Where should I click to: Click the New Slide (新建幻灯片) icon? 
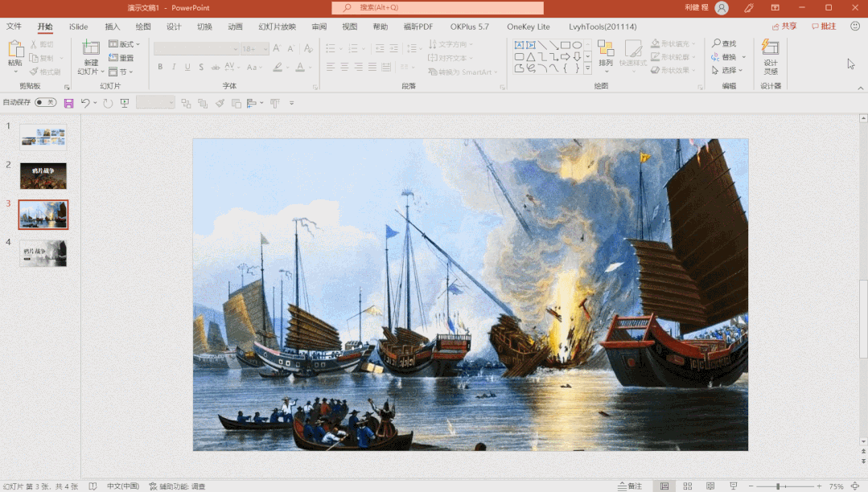91,49
